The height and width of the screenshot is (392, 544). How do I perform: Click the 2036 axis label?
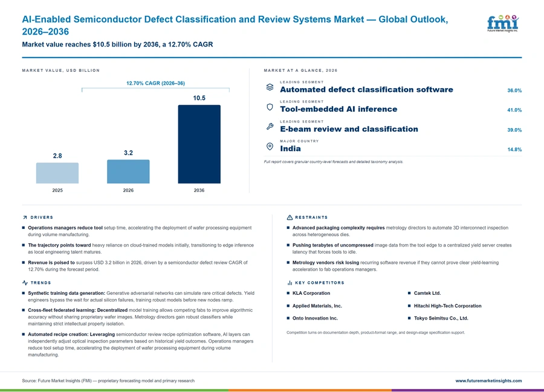[199, 190]
